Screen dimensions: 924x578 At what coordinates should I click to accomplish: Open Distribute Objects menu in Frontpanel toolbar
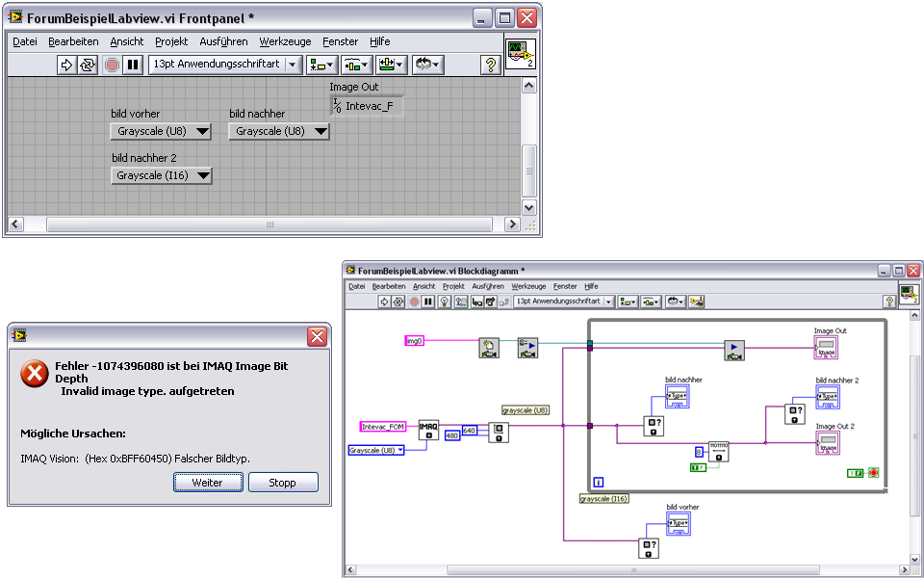pos(356,65)
